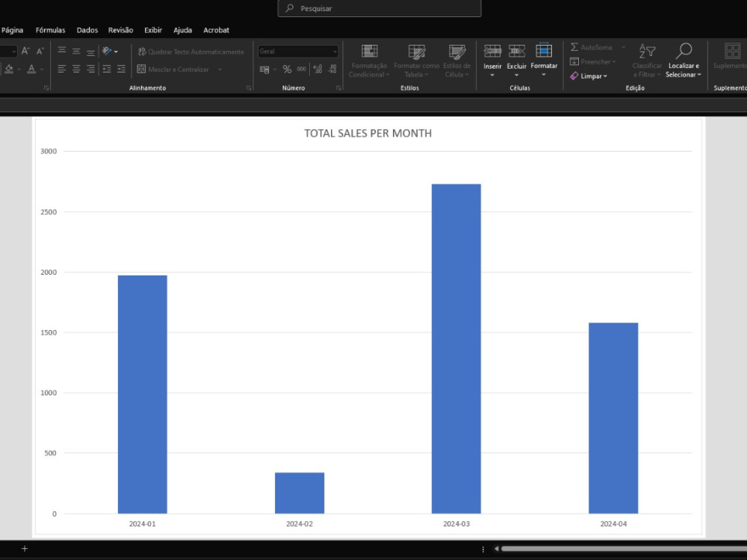Screen dimensions: 747x560
Task: Open Formatação Condicional menu
Action: click(369, 61)
